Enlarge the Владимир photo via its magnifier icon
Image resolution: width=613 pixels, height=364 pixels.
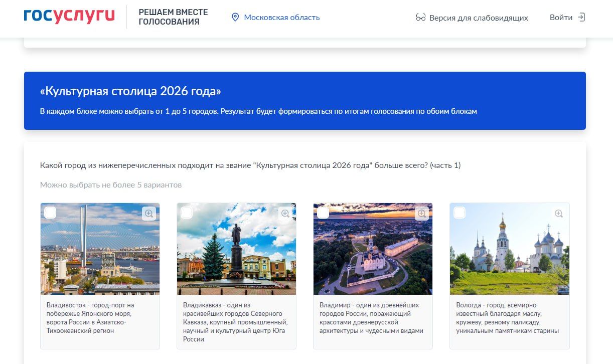click(421, 213)
